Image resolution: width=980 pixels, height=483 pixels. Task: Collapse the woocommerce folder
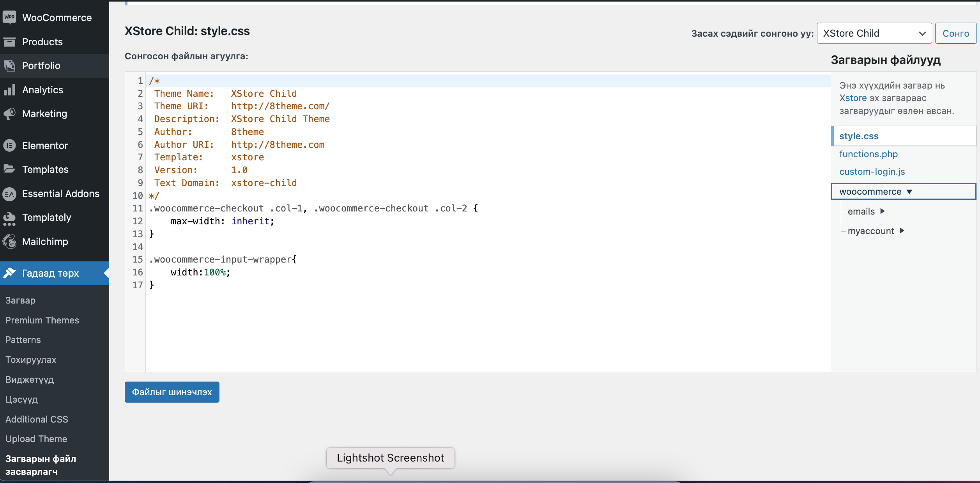click(x=904, y=192)
